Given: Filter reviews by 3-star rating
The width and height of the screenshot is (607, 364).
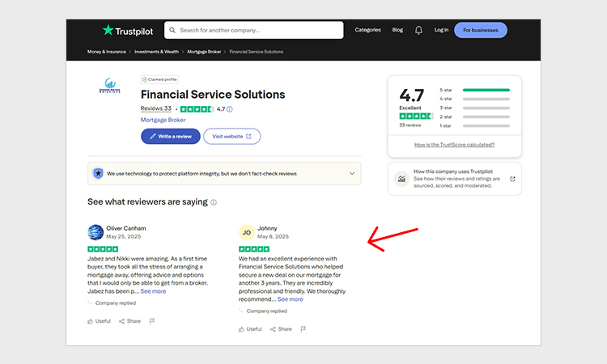Looking at the screenshot, I should pos(474,108).
